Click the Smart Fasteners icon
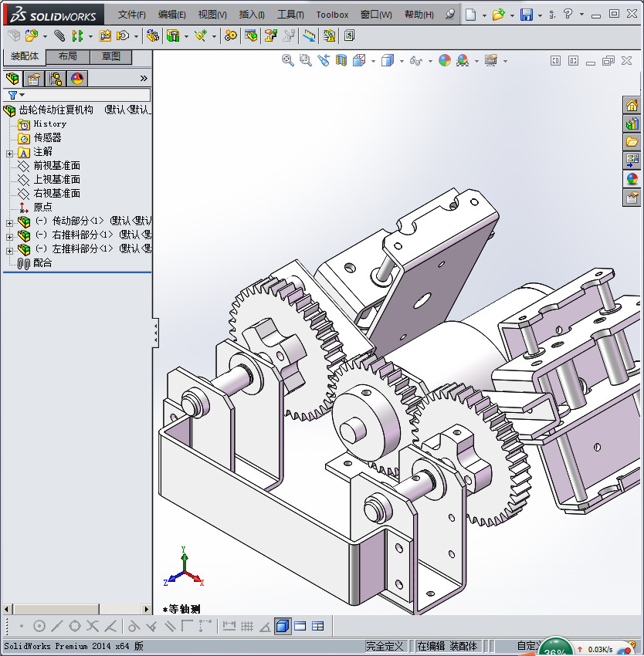The height and width of the screenshot is (656, 644). tap(105, 36)
